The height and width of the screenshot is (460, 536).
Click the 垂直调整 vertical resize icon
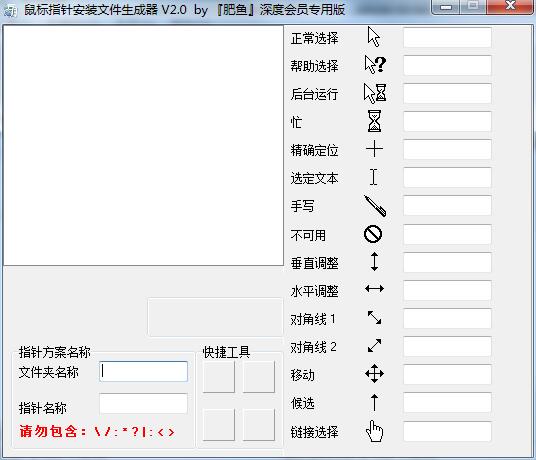(374, 262)
